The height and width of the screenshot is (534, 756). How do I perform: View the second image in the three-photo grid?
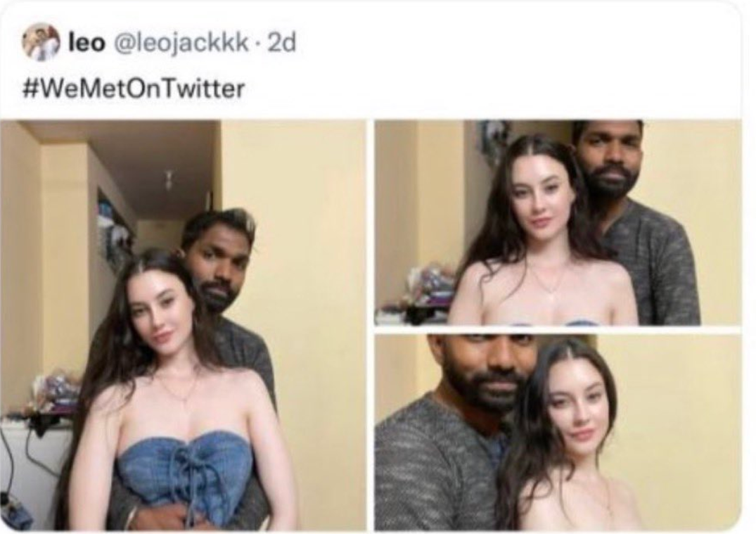[x=558, y=223]
